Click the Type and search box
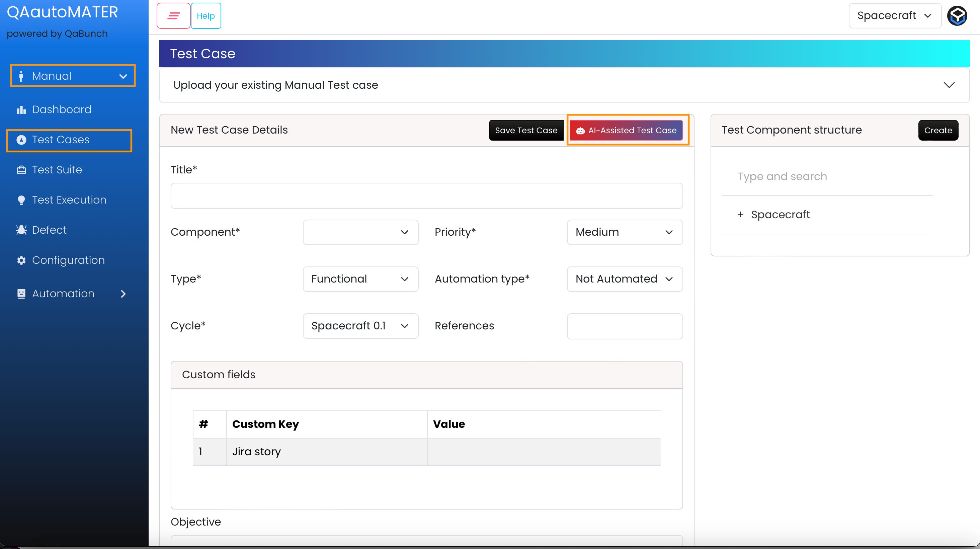 tap(826, 176)
